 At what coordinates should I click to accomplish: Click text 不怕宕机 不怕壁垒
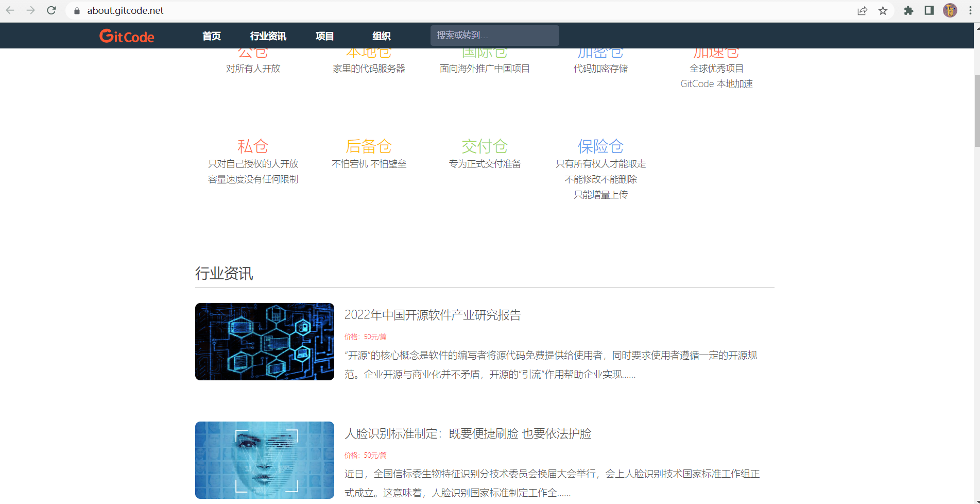point(369,164)
